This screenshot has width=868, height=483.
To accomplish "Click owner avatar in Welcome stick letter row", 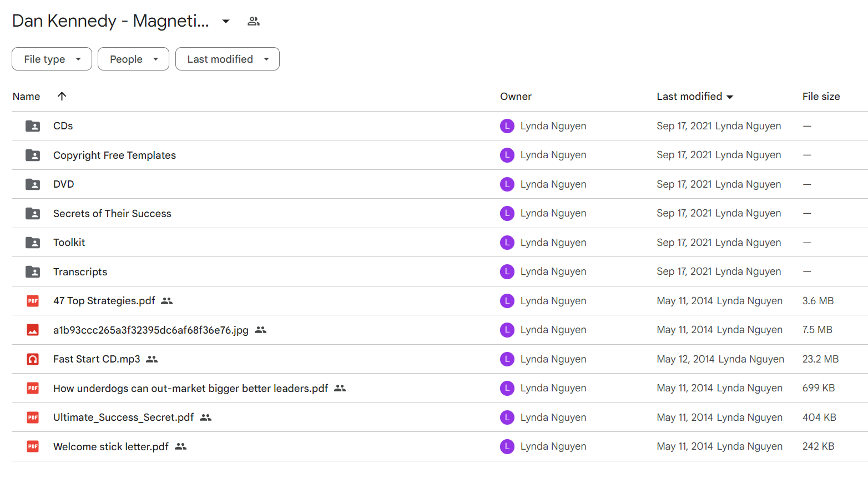I will click(x=507, y=446).
